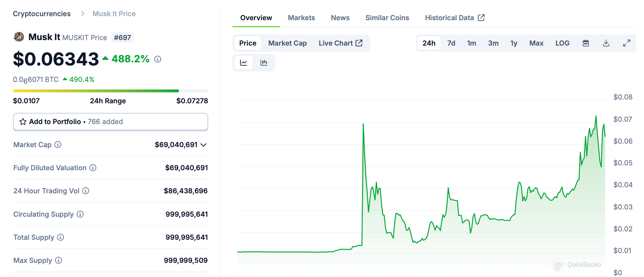The image size is (644, 277).
Task: Click the Musk It coin logo
Action: 19,37
